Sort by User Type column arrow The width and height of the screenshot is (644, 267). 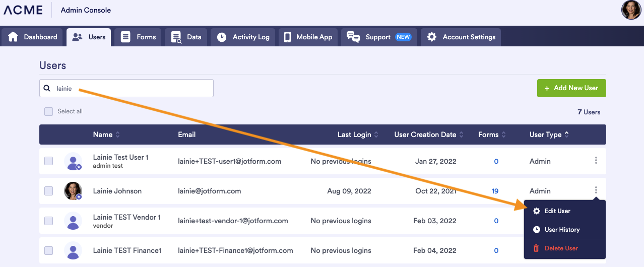567,135
